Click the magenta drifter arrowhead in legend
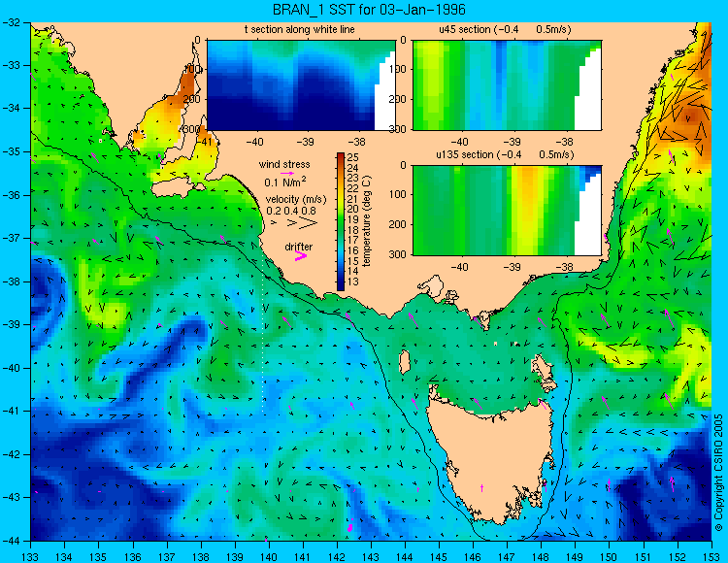728x563 pixels. point(301,256)
